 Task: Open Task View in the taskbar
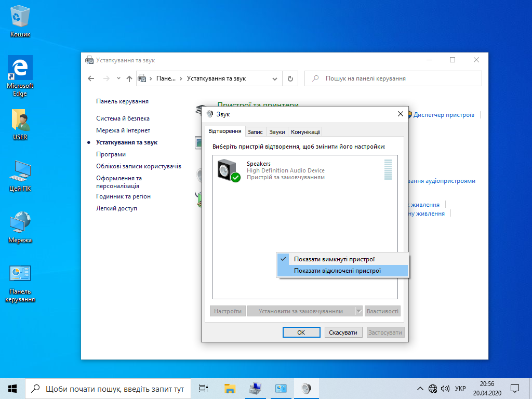(x=204, y=389)
